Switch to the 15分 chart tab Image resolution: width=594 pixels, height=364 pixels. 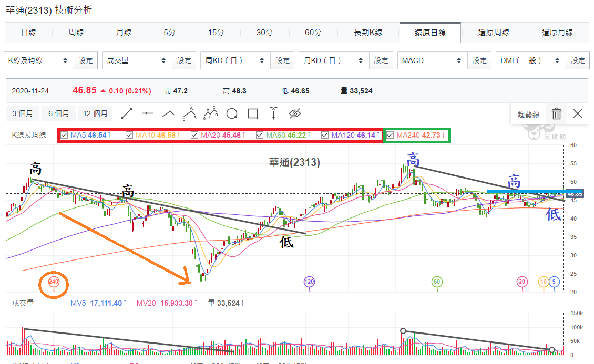click(x=216, y=33)
